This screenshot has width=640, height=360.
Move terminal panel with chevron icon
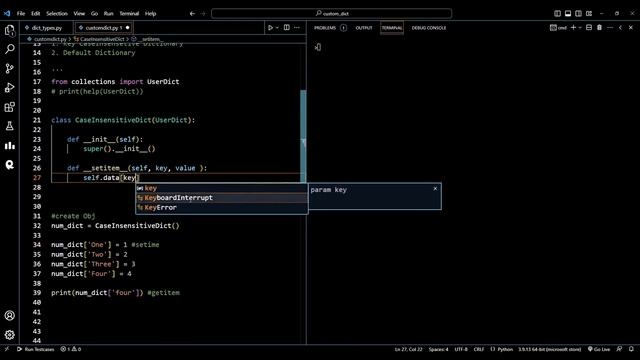pos(620,28)
